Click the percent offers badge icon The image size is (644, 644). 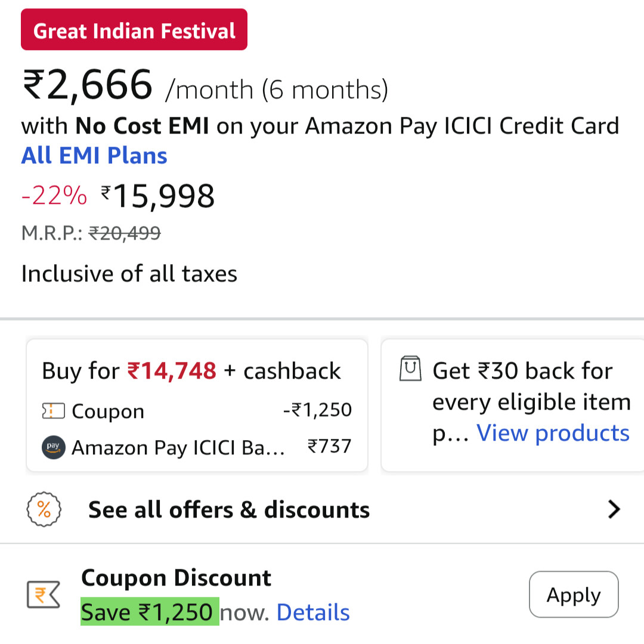coord(44,510)
